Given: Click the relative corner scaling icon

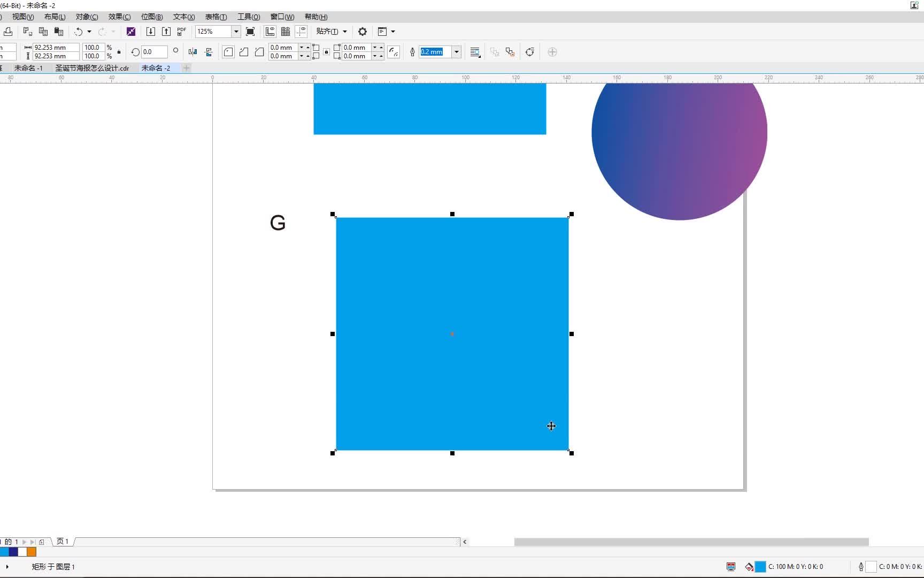Looking at the screenshot, I should click(x=394, y=52).
